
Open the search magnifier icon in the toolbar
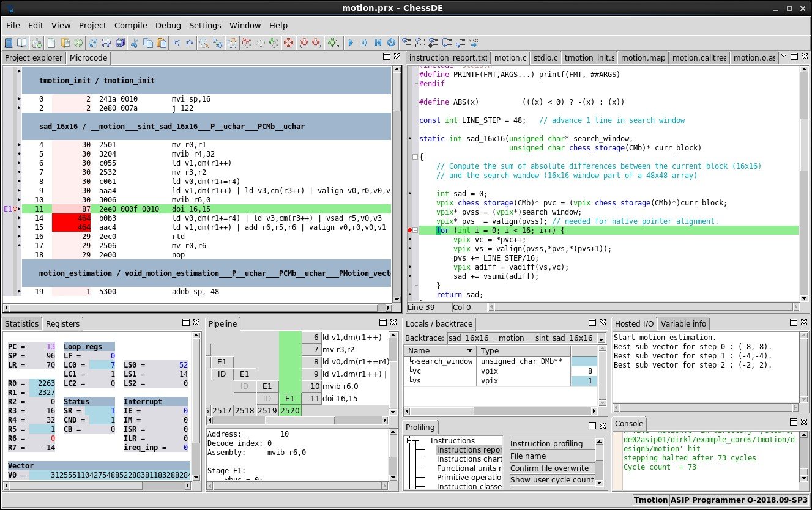(203, 42)
